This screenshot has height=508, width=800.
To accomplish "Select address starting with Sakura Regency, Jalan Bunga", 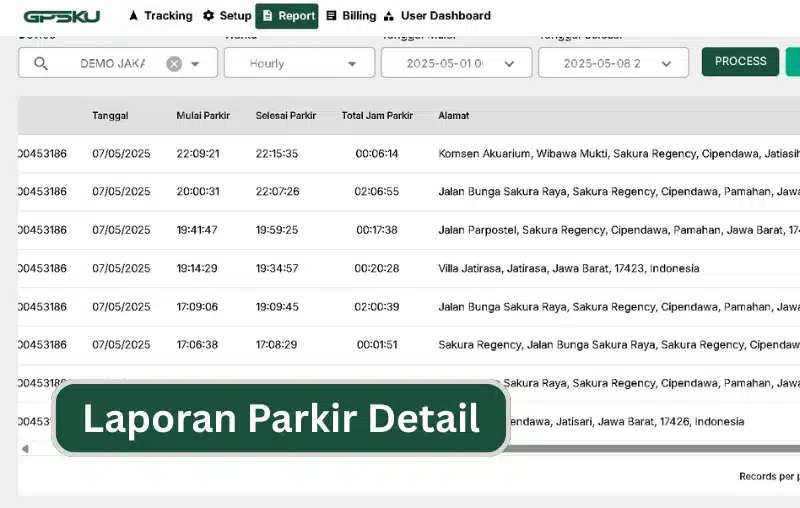I will [619, 345].
